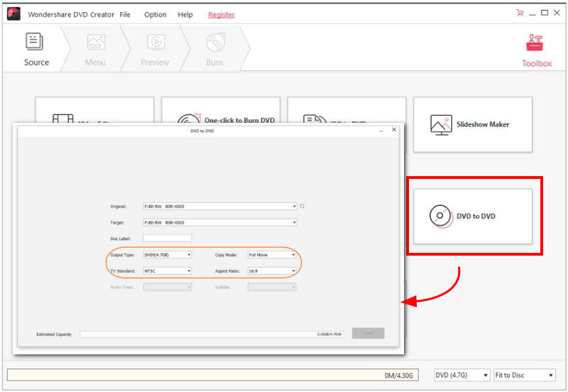Open the Toolbox icon

pos(535,43)
